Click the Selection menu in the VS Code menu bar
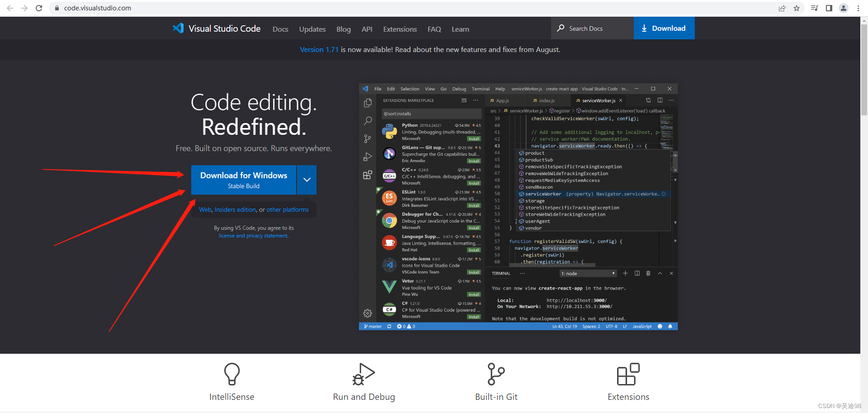Image resolution: width=868 pixels, height=413 pixels. 410,89
